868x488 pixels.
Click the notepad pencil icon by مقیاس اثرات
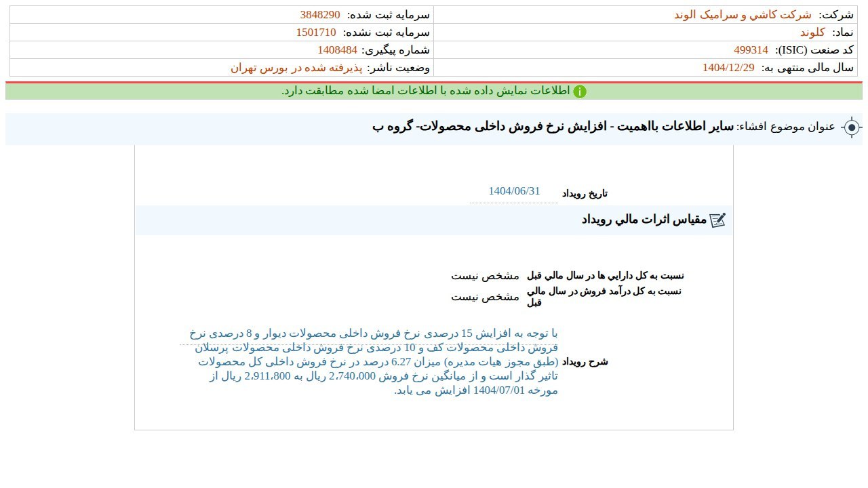click(717, 220)
